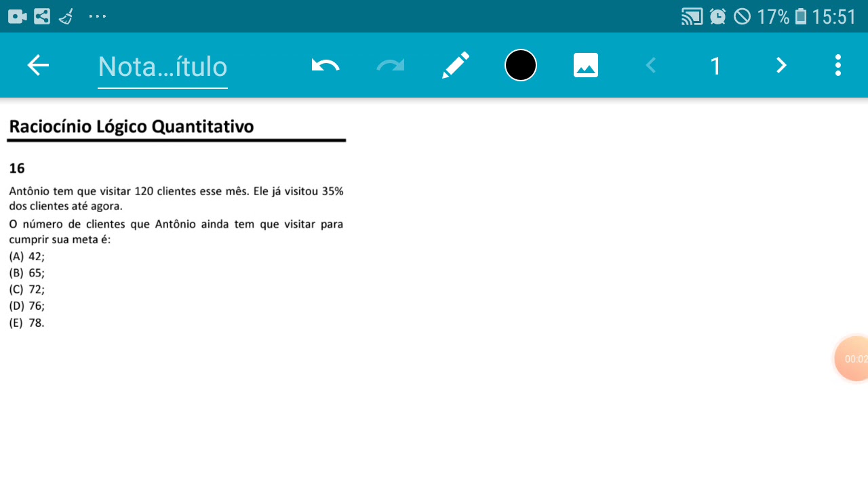Tap the sentence starting 'O número de clientes'
The image size is (868, 488).
(x=176, y=232)
